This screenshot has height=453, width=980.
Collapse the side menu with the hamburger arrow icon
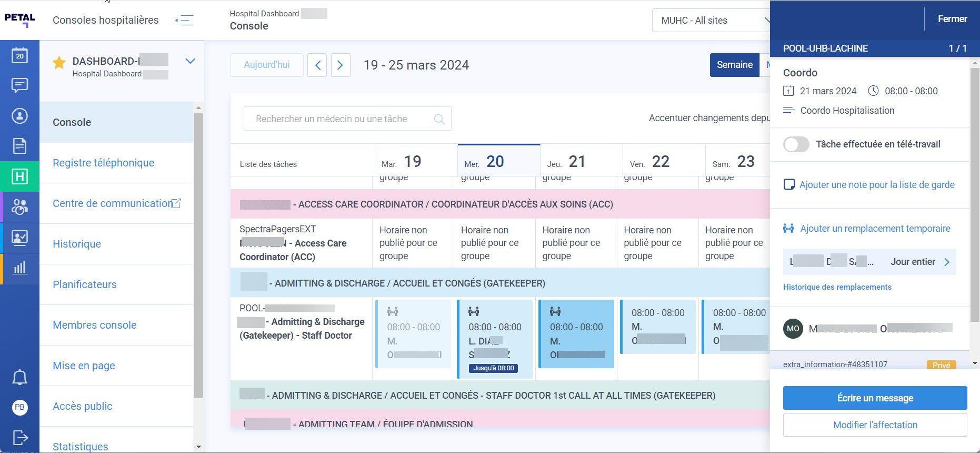tap(185, 21)
